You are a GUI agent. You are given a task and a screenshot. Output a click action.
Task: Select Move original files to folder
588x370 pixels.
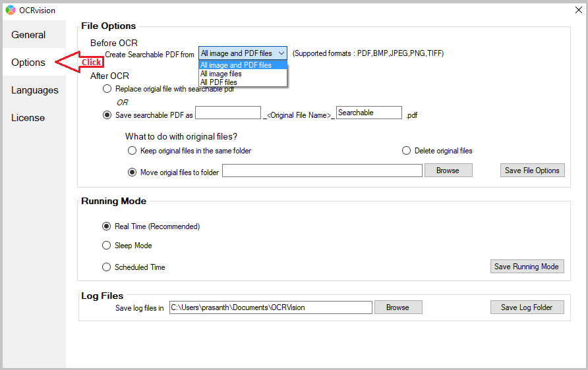click(132, 172)
